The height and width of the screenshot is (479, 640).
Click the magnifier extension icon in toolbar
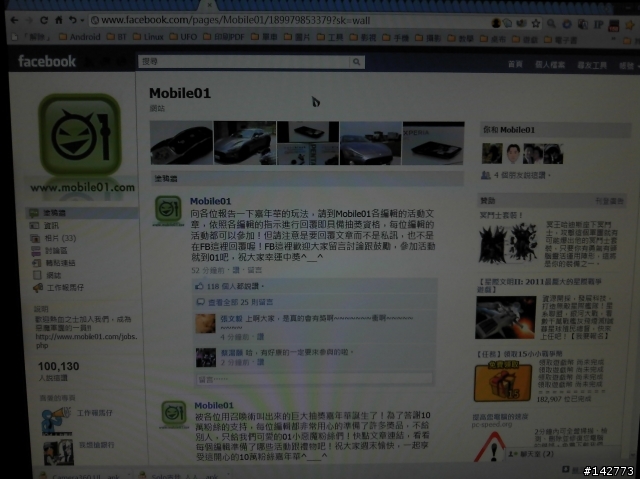551,24
